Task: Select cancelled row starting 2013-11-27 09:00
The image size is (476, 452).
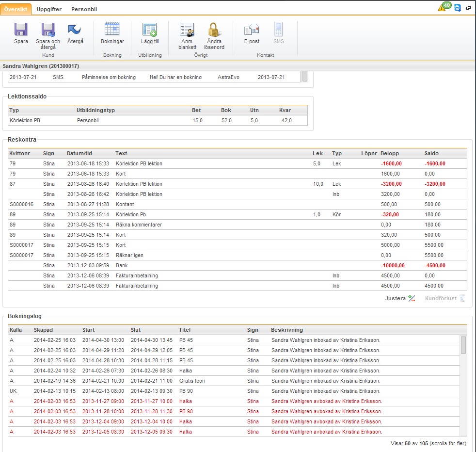Action: click(234, 401)
